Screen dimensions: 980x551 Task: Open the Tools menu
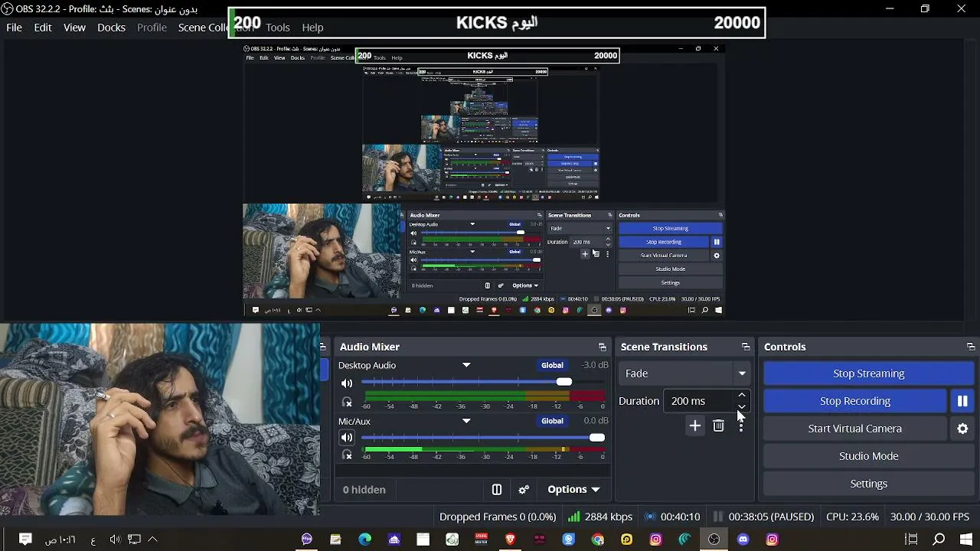click(278, 28)
